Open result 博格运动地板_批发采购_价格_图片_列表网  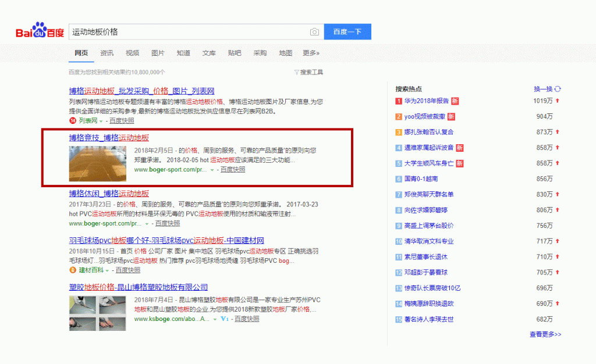click(142, 91)
